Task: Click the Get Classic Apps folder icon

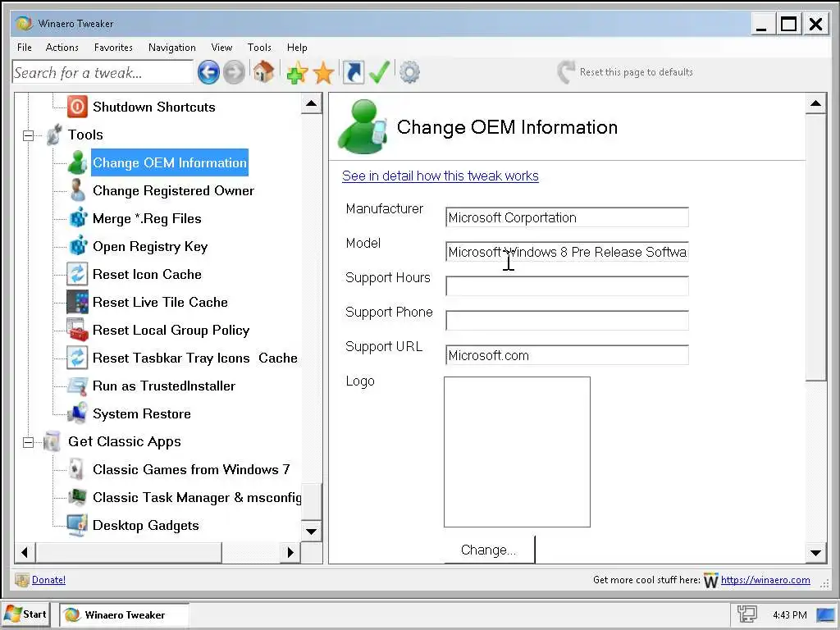Action: pos(52,441)
